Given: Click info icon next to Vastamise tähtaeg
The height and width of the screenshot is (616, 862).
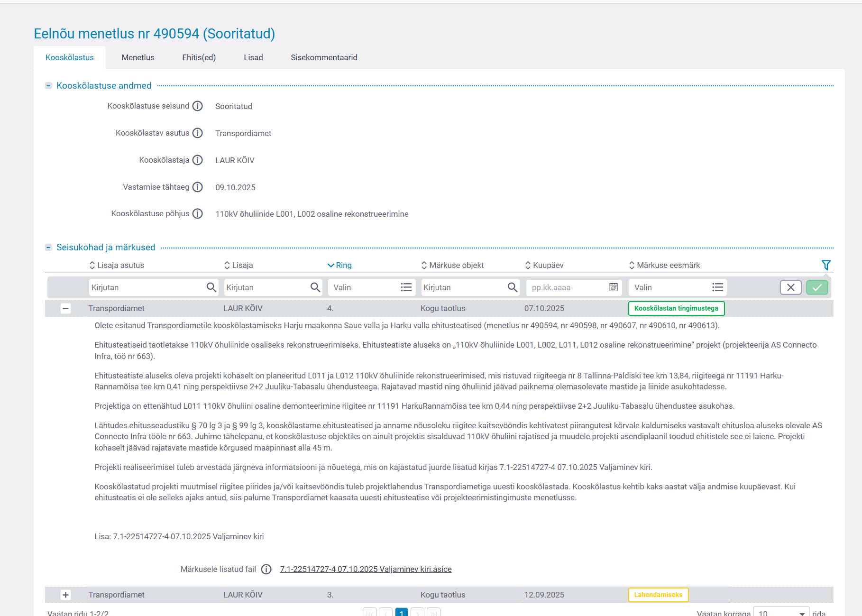Looking at the screenshot, I should click(x=197, y=187).
